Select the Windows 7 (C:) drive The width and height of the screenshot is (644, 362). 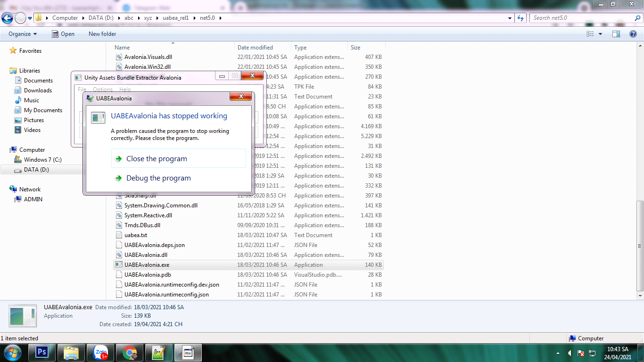point(42,160)
